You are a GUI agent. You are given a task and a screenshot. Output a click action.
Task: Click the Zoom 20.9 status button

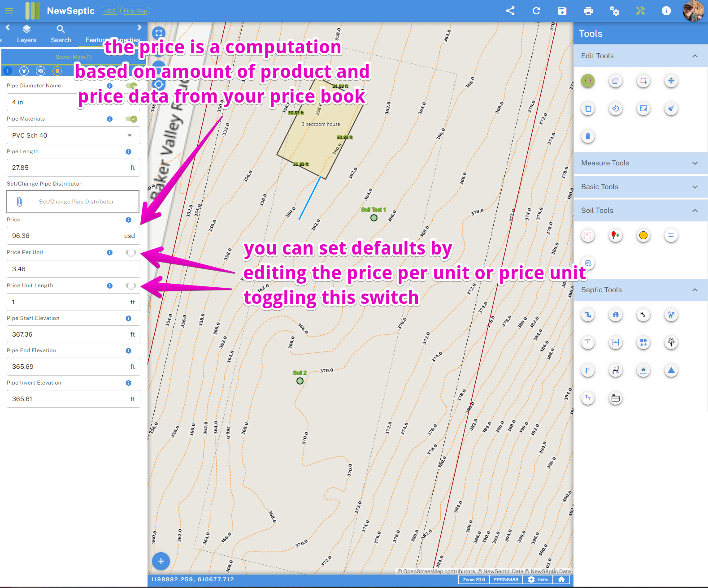pyautogui.click(x=474, y=579)
